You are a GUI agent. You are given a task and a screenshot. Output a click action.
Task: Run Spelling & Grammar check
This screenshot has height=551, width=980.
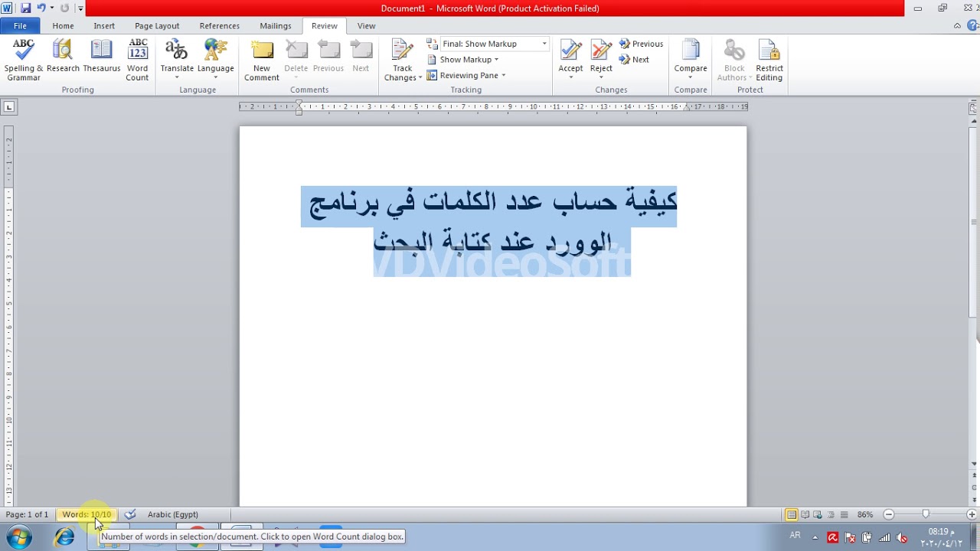[x=24, y=60]
